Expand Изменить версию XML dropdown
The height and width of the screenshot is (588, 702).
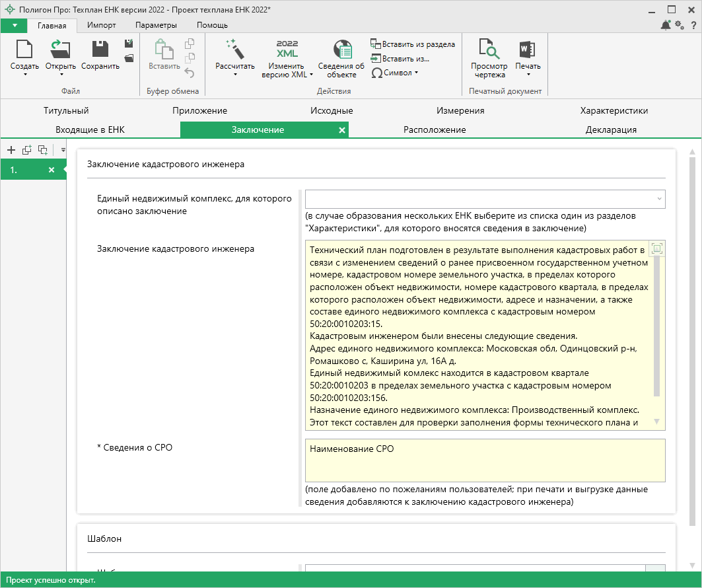pyautogui.click(x=311, y=75)
